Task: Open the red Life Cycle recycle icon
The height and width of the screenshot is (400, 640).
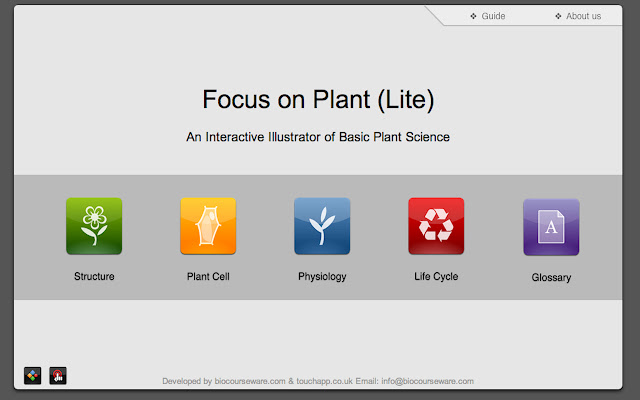Action: point(436,226)
